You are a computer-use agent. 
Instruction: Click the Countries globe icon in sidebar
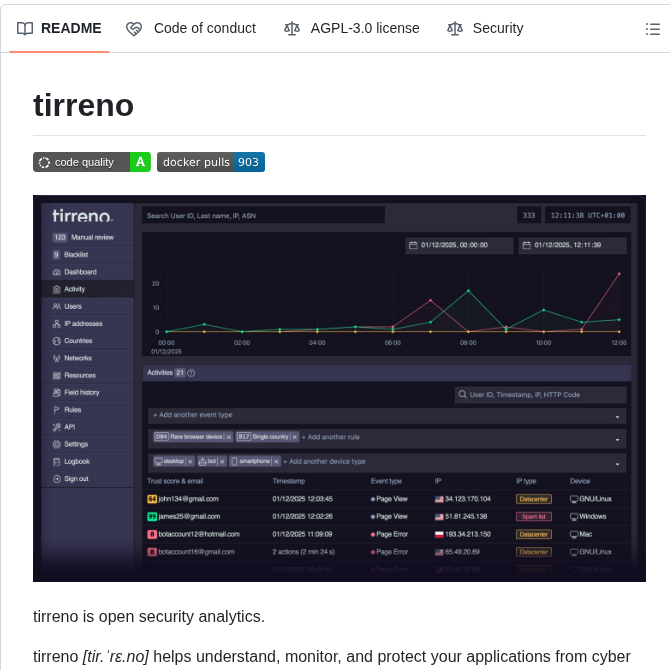click(x=56, y=341)
